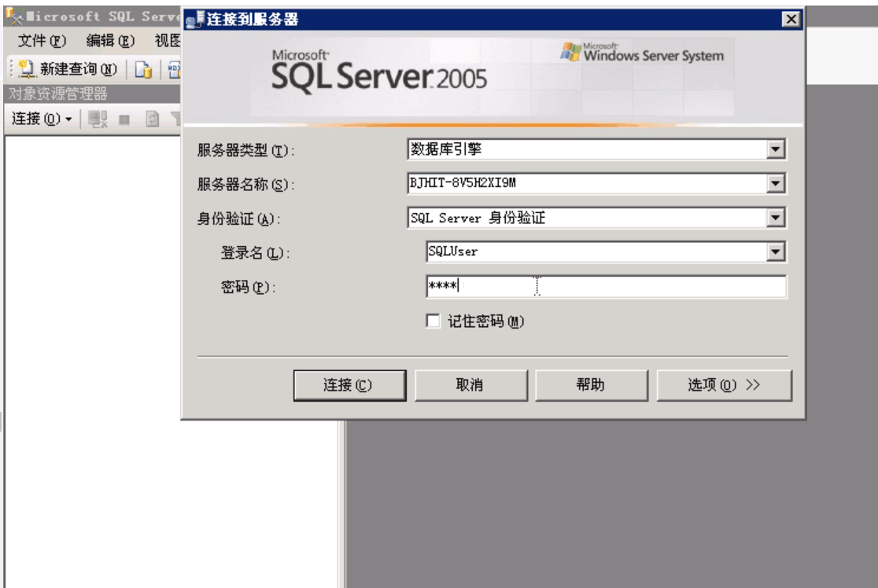Click the refresh icon in Object Explorer toolbar
Screen dimensions: 878x588
[153, 119]
